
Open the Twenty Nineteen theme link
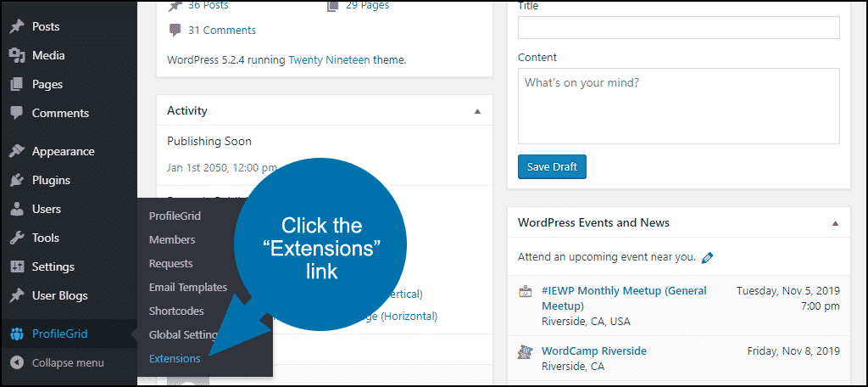coord(330,60)
